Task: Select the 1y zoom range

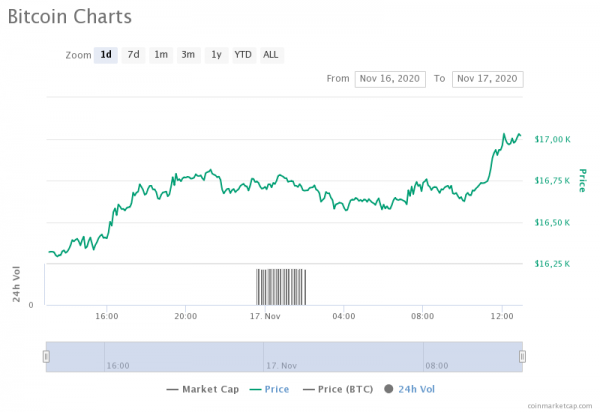Action: 217,55
